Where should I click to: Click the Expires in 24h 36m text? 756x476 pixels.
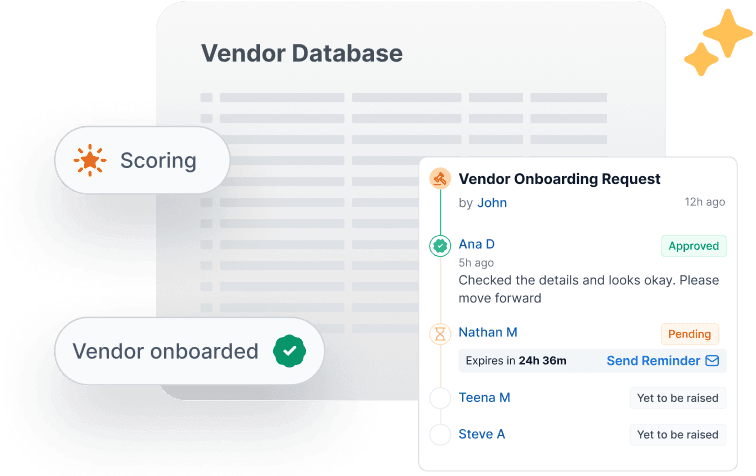[x=516, y=361]
